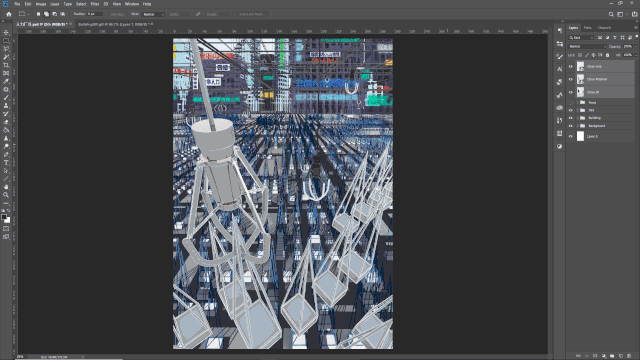Select the Horizontal Type tool
Image resolution: width=640 pixels, height=360 pixels.
(6, 162)
